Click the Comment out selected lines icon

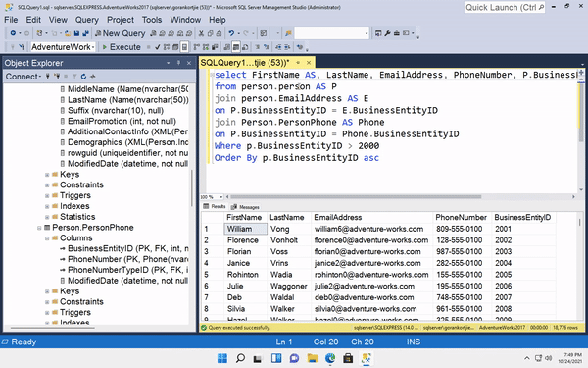tap(257, 47)
